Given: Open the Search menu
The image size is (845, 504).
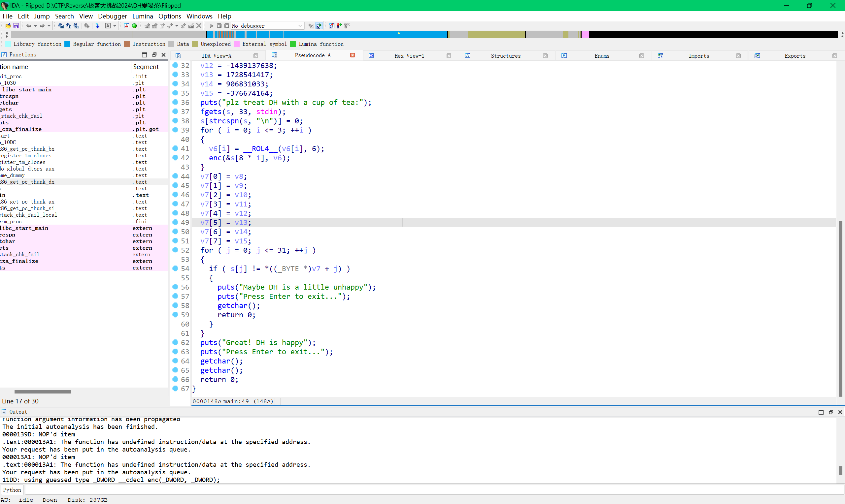Looking at the screenshot, I should click(64, 16).
